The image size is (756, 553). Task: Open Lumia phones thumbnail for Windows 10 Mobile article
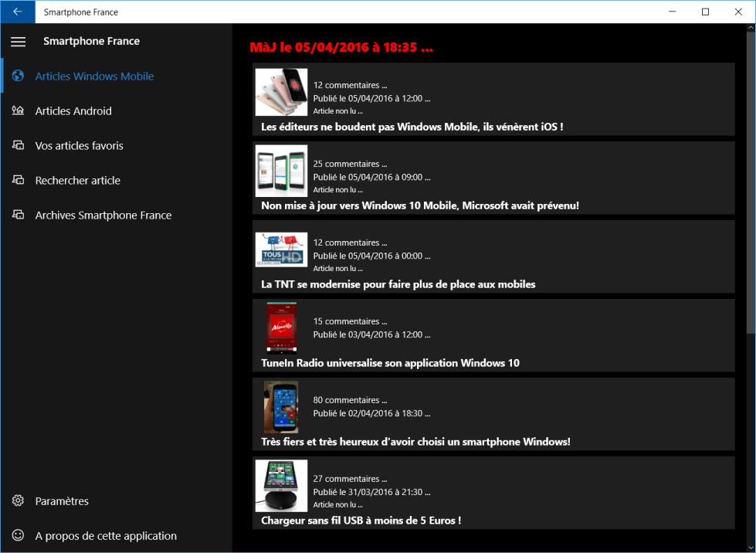[281, 171]
